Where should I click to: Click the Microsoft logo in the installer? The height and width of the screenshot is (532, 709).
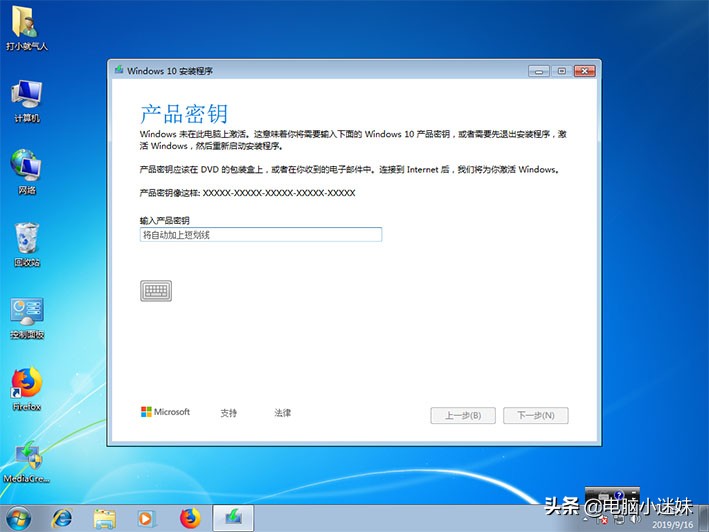165,412
